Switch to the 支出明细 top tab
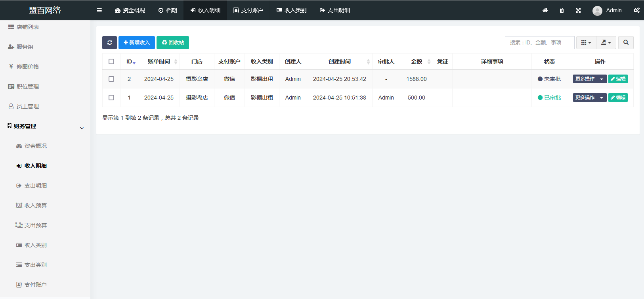The height and width of the screenshot is (299, 644). (335, 10)
